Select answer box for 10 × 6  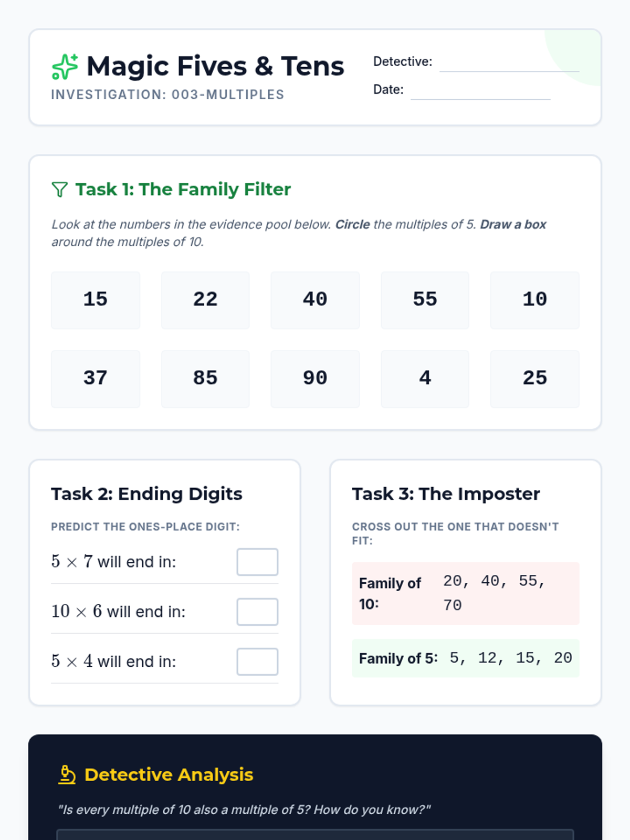point(257,612)
